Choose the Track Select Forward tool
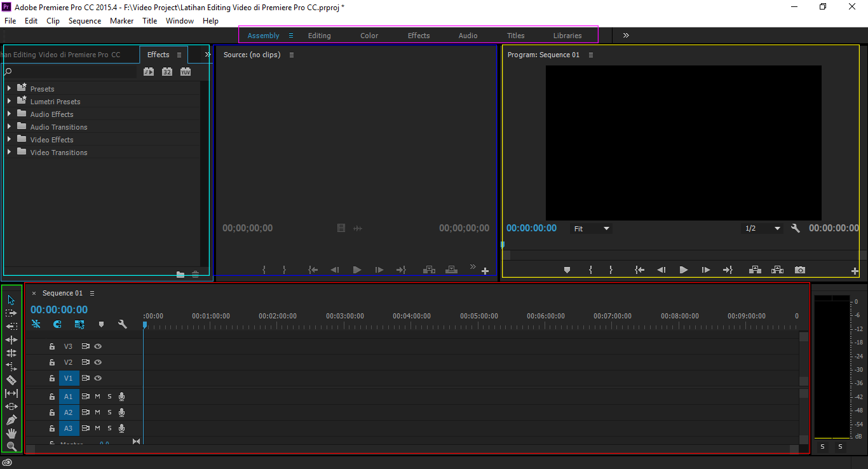The width and height of the screenshot is (868, 469). (x=11, y=313)
